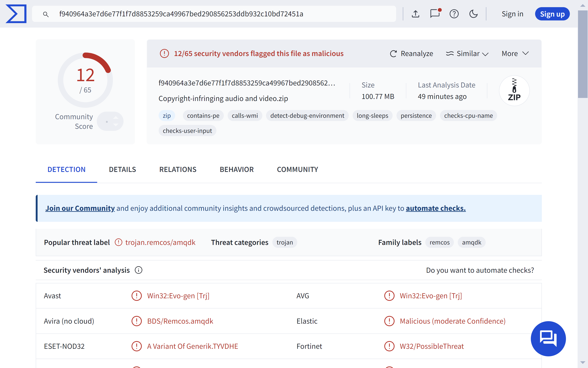588x368 pixels.
Task: Click warning icon in AVG row
Action: 389,295
